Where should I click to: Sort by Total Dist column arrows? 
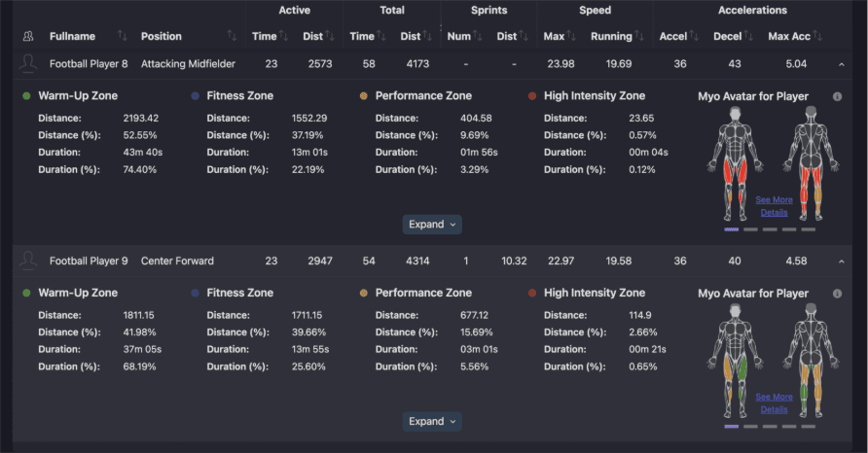point(427,36)
